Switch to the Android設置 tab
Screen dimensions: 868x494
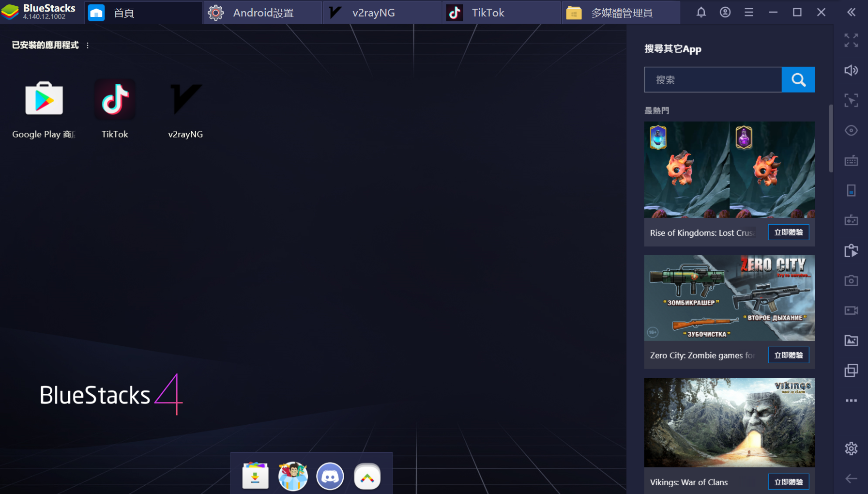tap(263, 13)
